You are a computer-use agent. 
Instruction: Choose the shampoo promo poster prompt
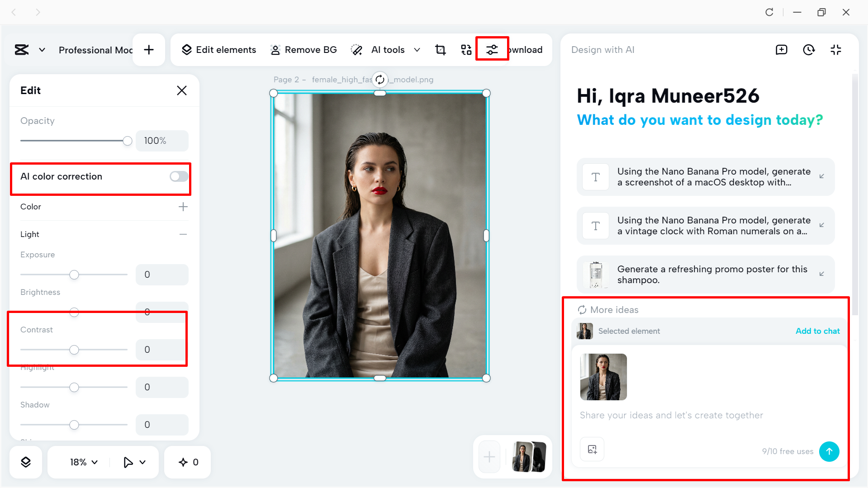click(x=705, y=275)
